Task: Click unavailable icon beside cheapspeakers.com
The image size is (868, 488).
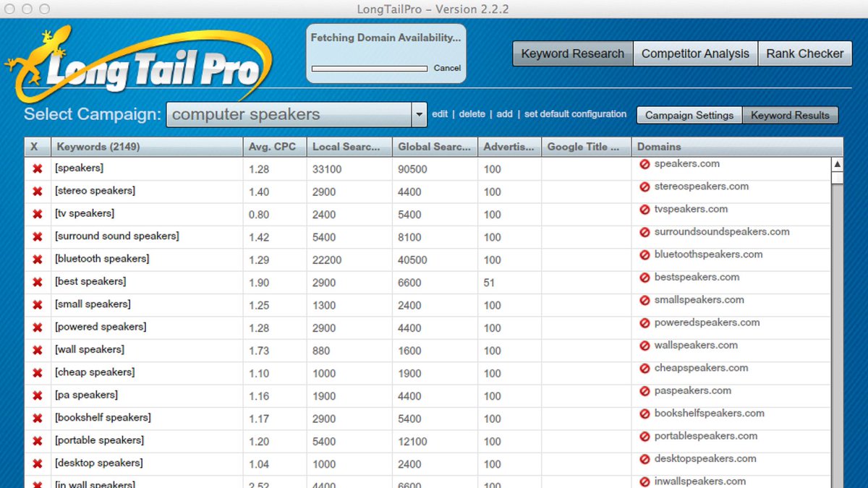Action: [x=644, y=368]
